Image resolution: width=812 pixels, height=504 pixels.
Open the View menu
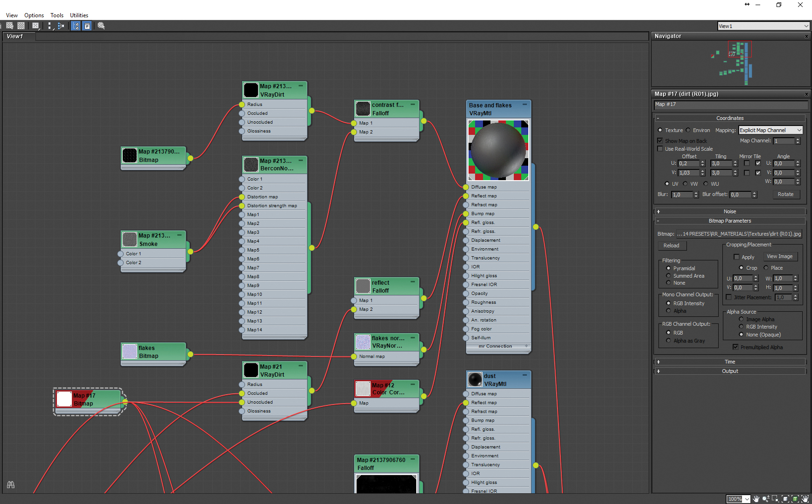point(12,15)
